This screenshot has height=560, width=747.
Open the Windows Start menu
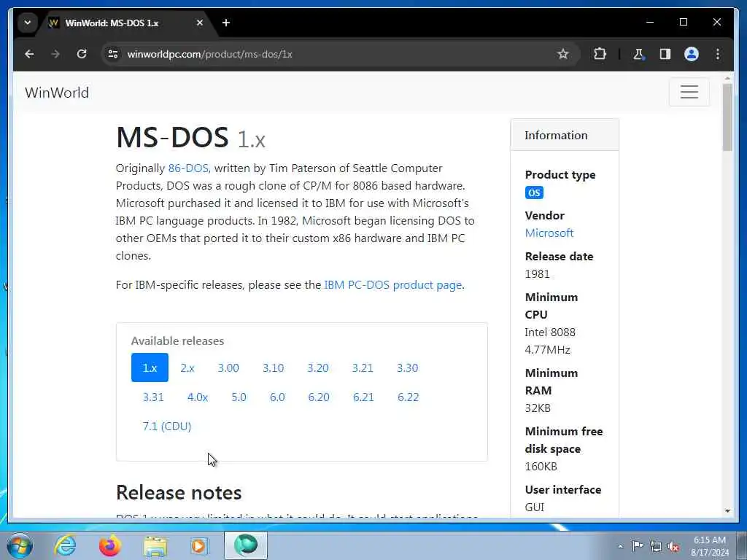point(19,545)
